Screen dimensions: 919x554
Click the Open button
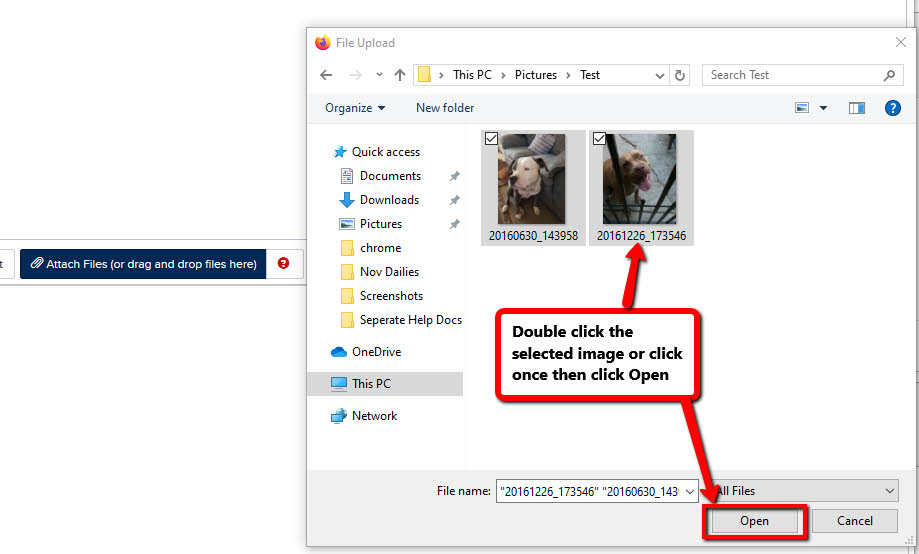754,521
